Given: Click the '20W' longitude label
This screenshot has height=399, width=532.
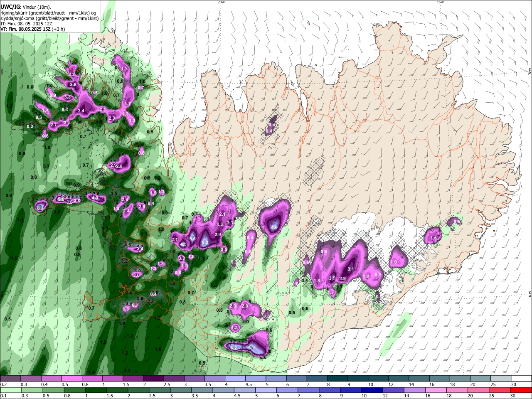Looking at the screenshot, I should point(221,2).
